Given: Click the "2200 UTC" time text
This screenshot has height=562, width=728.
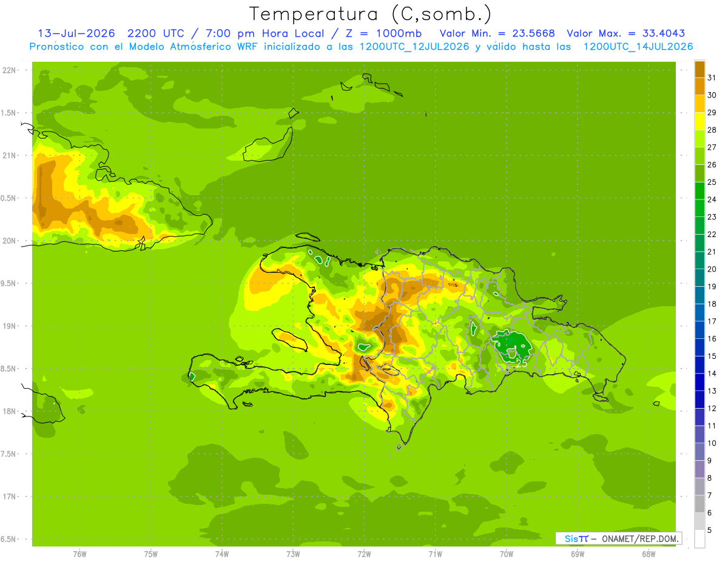Looking at the screenshot, I should tap(155, 33).
